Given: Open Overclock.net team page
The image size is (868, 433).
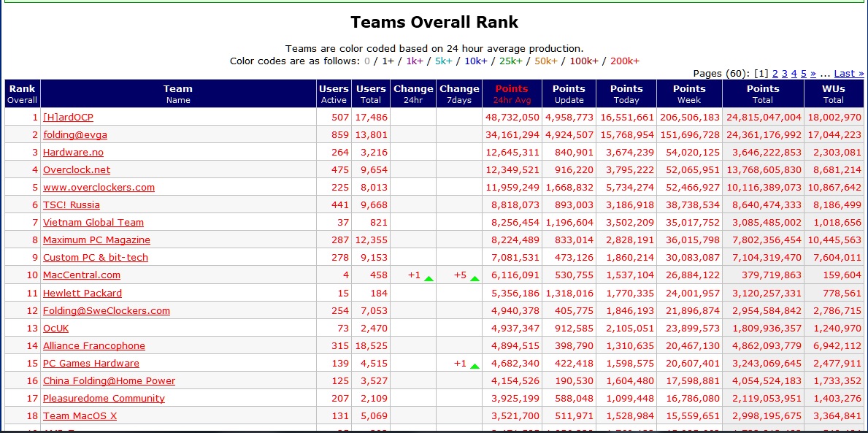Looking at the screenshot, I should pyautogui.click(x=77, y=170).
